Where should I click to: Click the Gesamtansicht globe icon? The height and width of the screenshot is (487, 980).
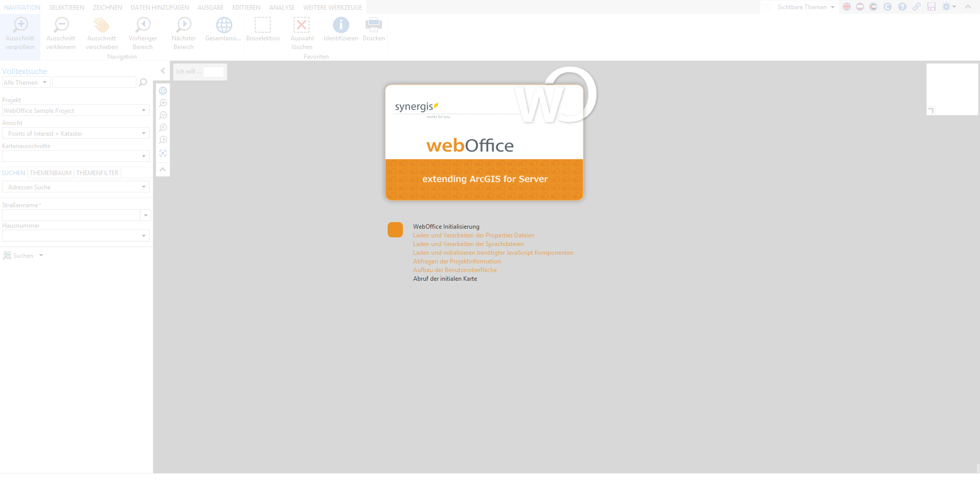point(223,25)
